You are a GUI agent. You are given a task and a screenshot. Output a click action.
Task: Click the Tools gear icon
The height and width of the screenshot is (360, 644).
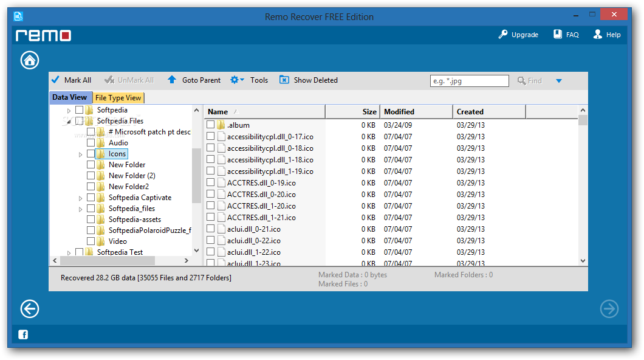point(234,80)
